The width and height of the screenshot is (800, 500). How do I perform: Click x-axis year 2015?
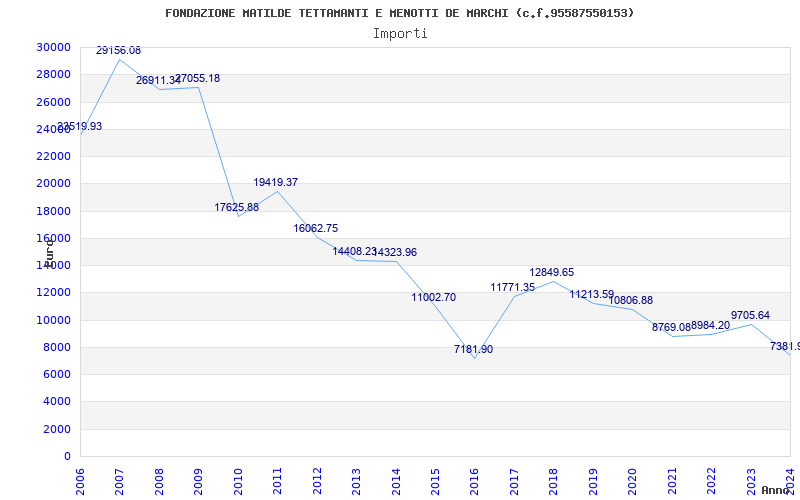point(435,481)
